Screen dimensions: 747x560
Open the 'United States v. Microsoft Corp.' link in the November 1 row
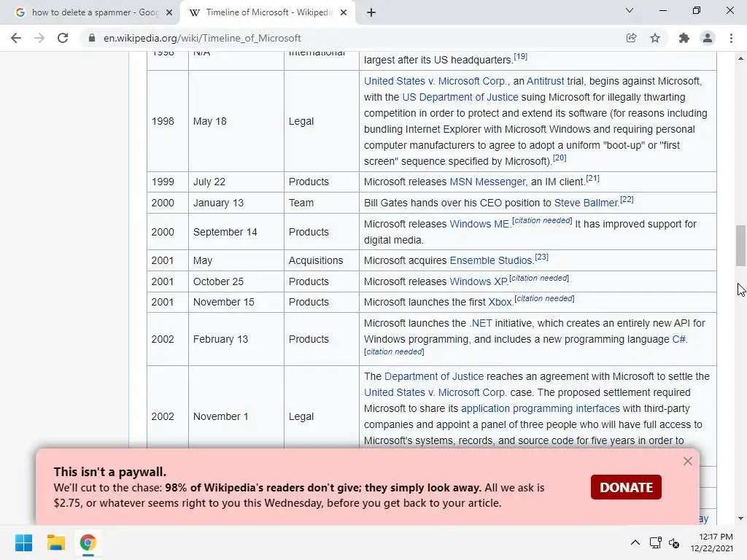pyautogui.click(x=435, y=392)
